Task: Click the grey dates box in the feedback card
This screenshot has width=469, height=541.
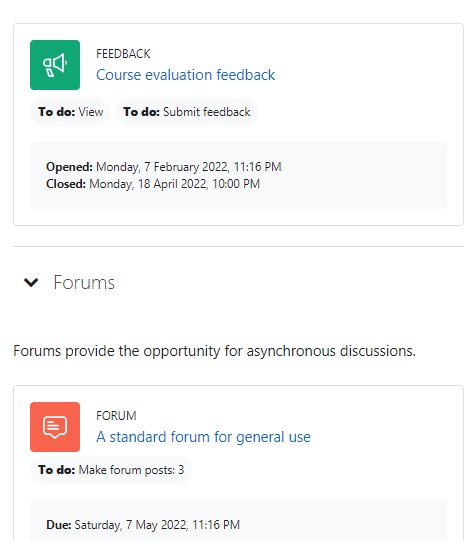Action: click(238, 175)
